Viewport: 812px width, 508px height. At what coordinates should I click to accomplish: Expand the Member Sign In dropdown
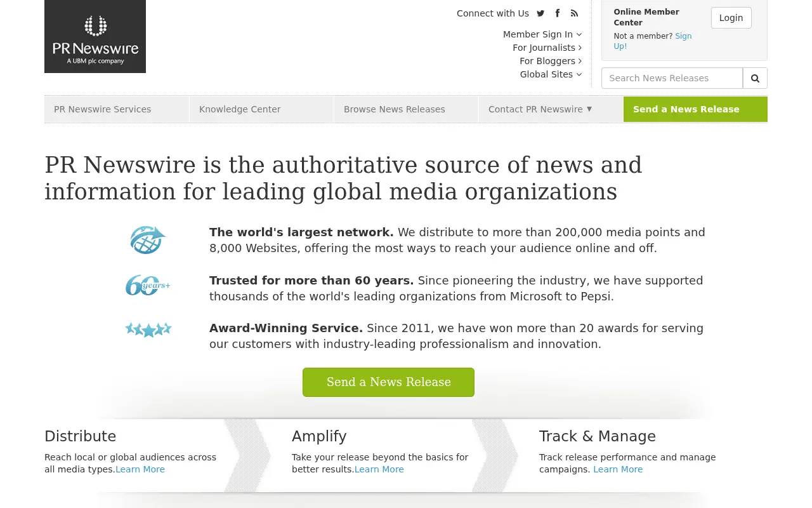pyautogui.click(x=542, y=34)
